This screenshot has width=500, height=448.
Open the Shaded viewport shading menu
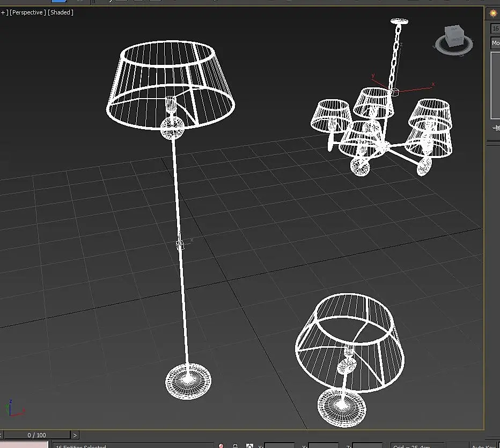point(61,12)
